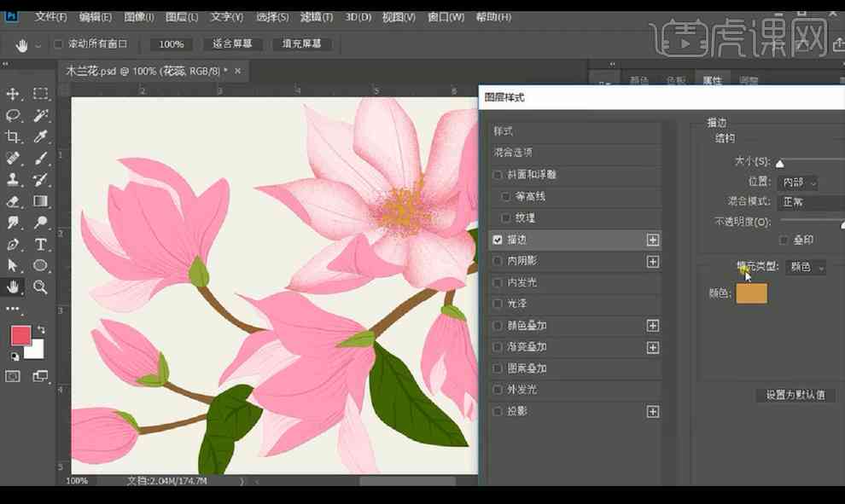Screen dimensions: 845x504
Task: Select the Type tool
Action: (x=40, y=244)
